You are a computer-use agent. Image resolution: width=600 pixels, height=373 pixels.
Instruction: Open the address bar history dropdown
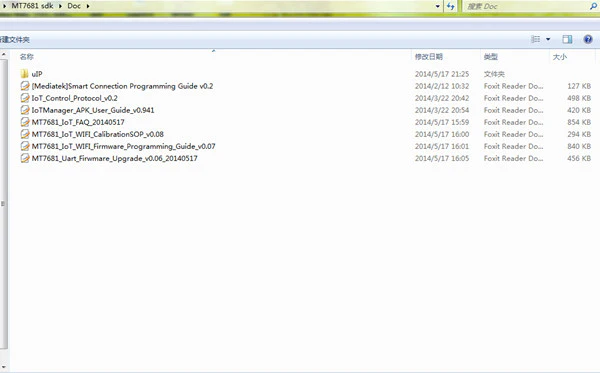click(438, 6)
